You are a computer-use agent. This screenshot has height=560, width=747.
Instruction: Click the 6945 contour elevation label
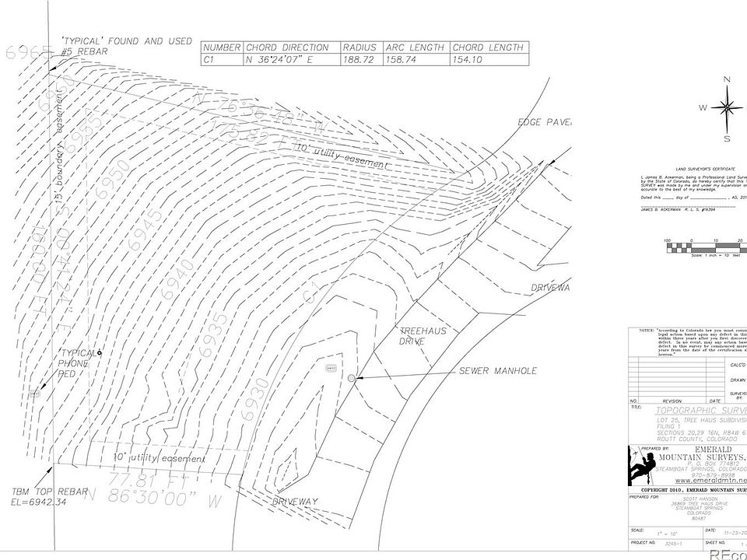(x=146, y=229)
